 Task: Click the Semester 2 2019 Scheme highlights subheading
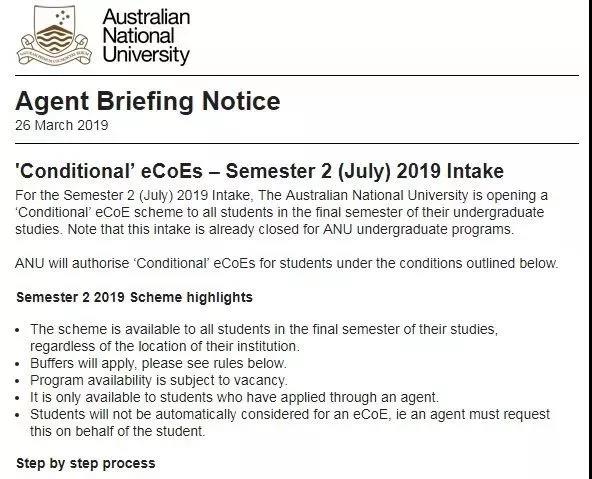(x=134, y=297)
